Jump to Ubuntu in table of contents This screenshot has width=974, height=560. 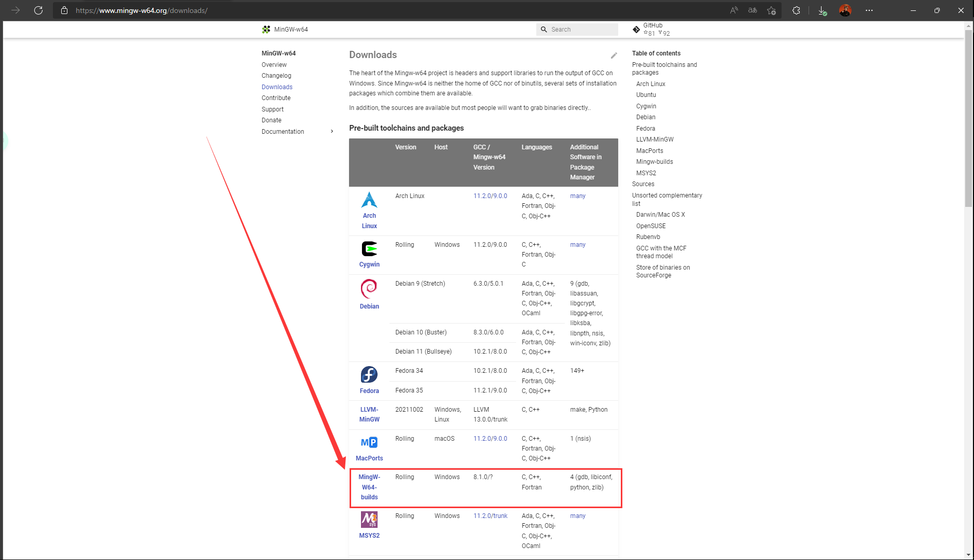click(x=646, y=95)
